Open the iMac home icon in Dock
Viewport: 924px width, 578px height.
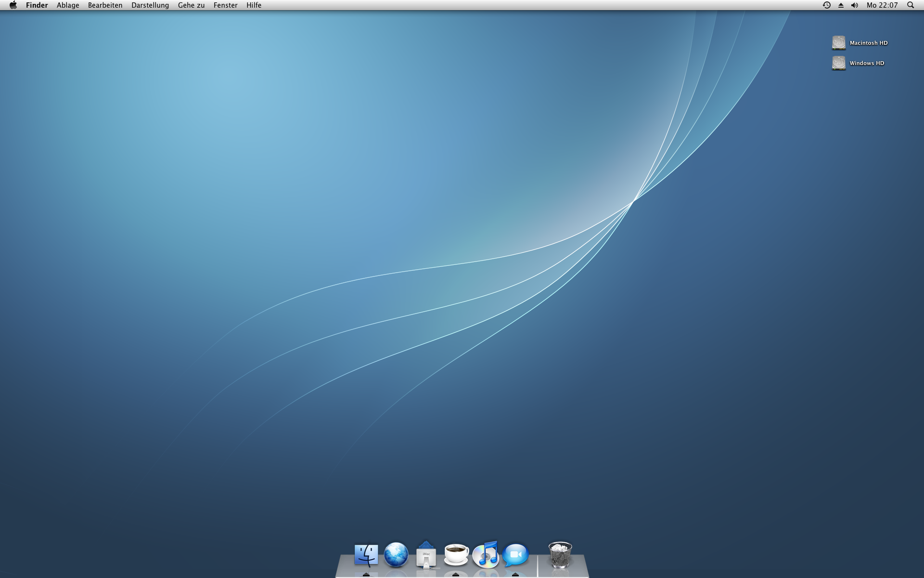(426, 554)
